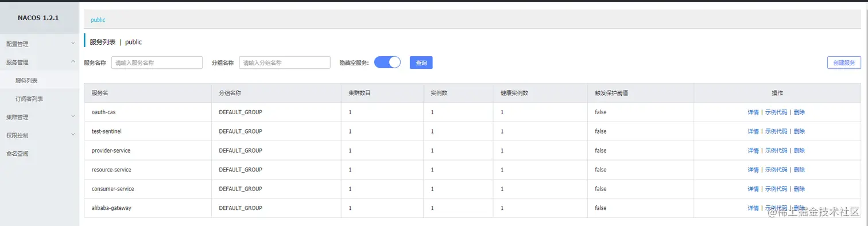Select 服务列表 in the sidebar
Image resolution: width=868 pixels, height=226 pixels.
coord(40,80)
